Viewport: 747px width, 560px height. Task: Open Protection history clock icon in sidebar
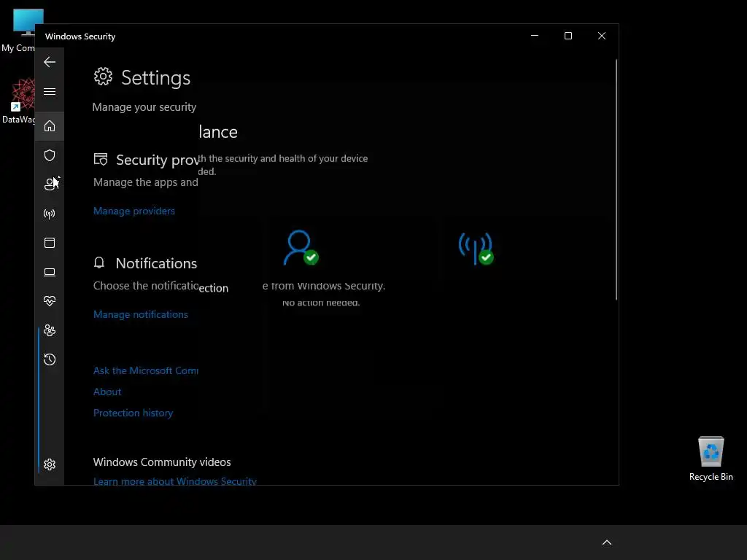[x=50, y=359]
